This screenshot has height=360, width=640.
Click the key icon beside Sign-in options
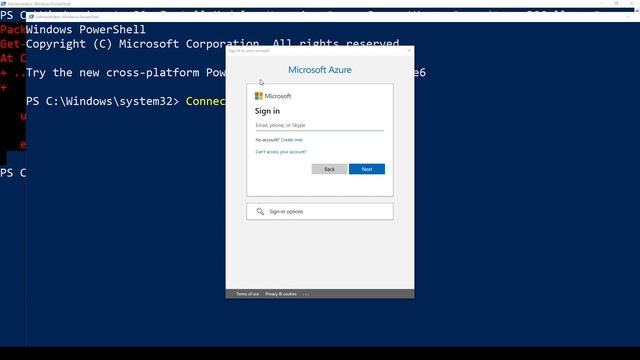tap(260, 211)
